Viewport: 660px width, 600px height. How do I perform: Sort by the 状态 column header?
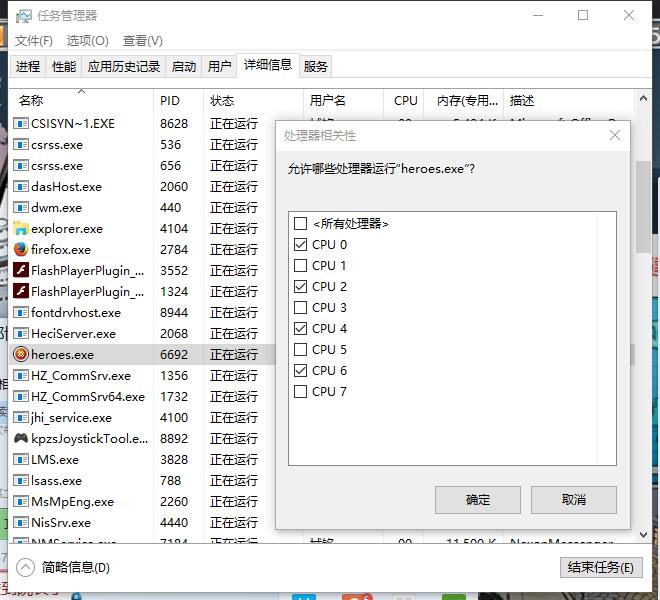click(x=253, y=101)
